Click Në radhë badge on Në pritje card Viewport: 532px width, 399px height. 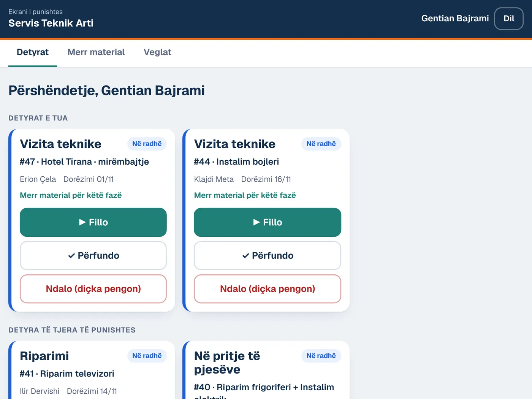(x=321, y=356)
